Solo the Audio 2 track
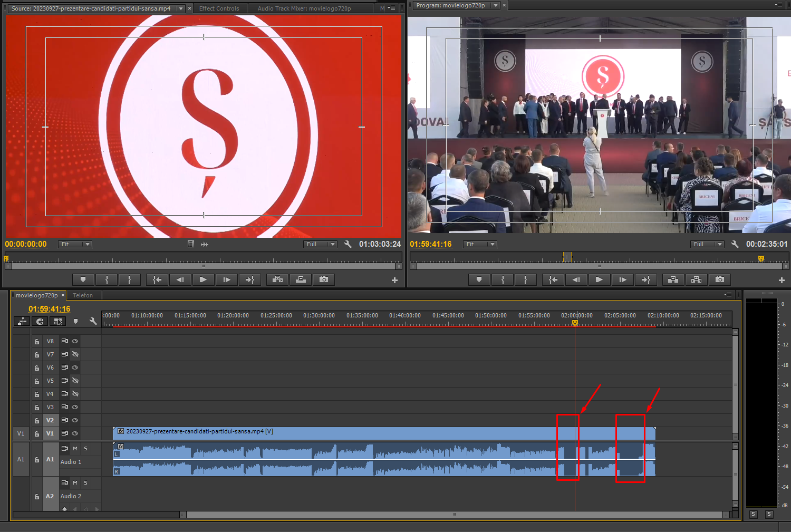This screenshot has width=791, height=532. pyautogui.click(x=85, y=483)
